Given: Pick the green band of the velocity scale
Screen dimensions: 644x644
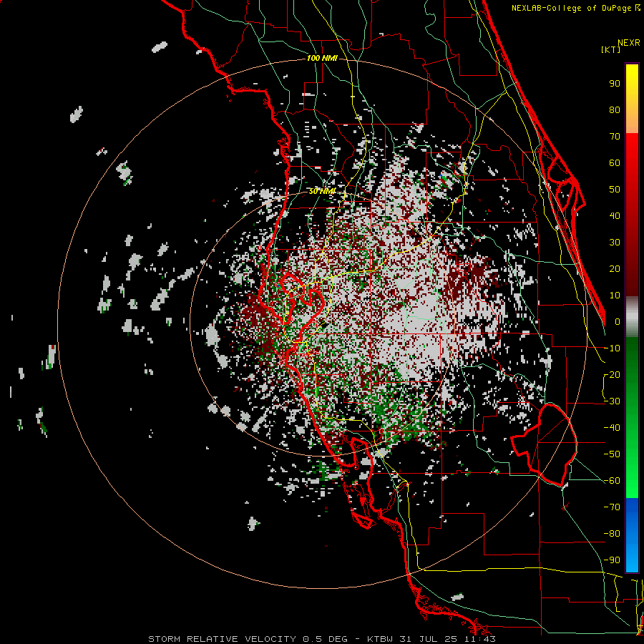Looking at the screenshot, I should coord(632,418).
